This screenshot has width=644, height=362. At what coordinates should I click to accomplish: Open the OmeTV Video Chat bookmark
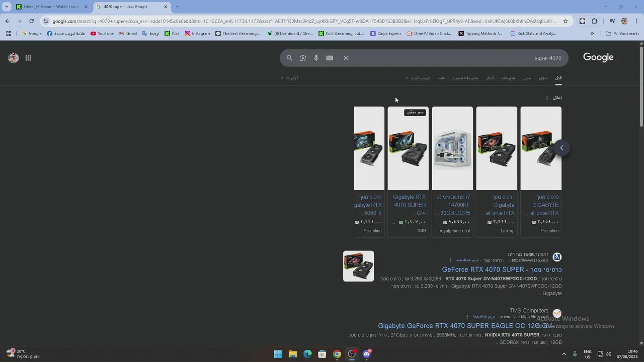tap(429, 34)
